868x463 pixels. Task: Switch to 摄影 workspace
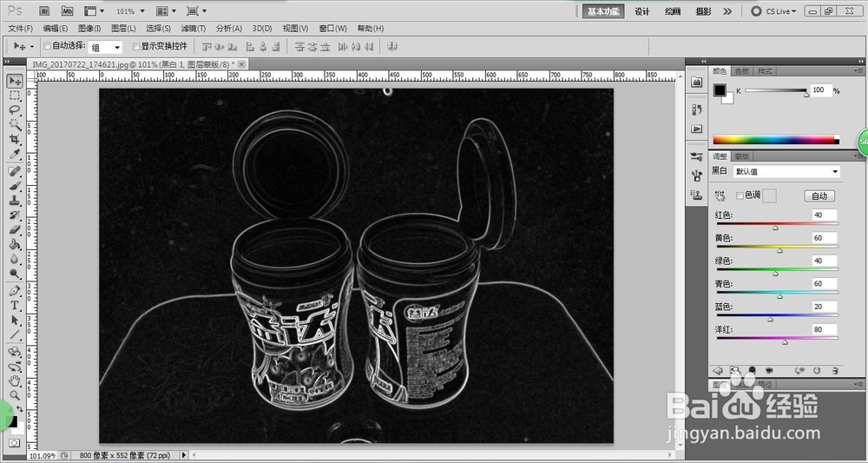(704, 11)
